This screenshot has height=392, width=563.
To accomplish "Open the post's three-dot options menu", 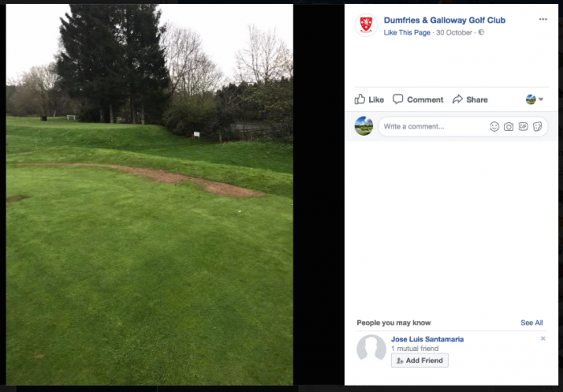I will pyautogui.click(x=543, y=19).
